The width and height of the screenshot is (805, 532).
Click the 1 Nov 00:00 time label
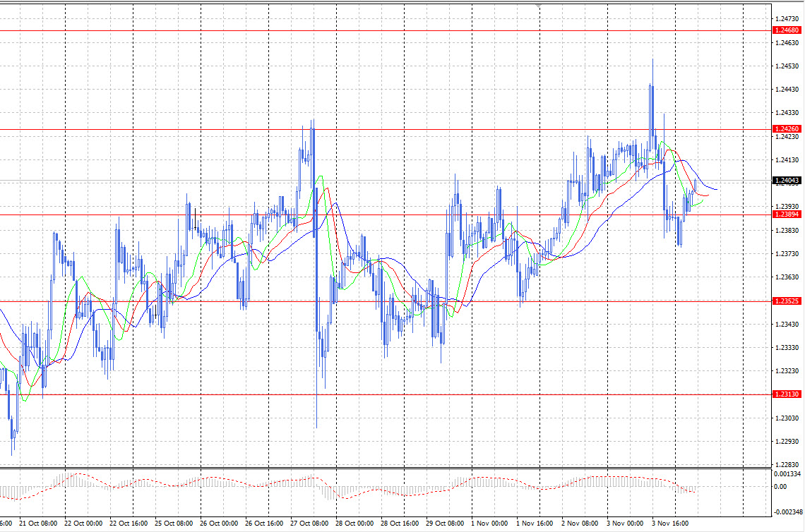[x=490, y=524]
